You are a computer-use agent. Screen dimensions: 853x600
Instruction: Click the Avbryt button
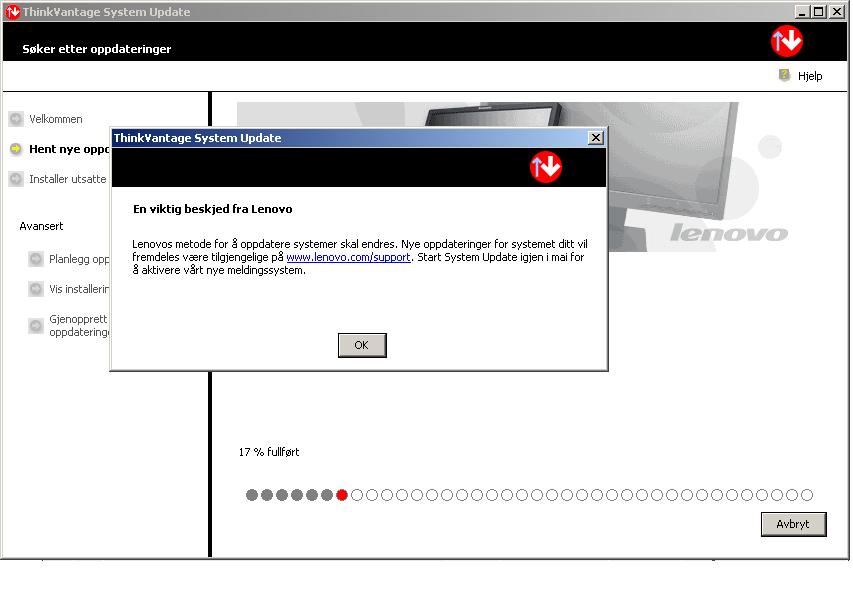(793, 524)
